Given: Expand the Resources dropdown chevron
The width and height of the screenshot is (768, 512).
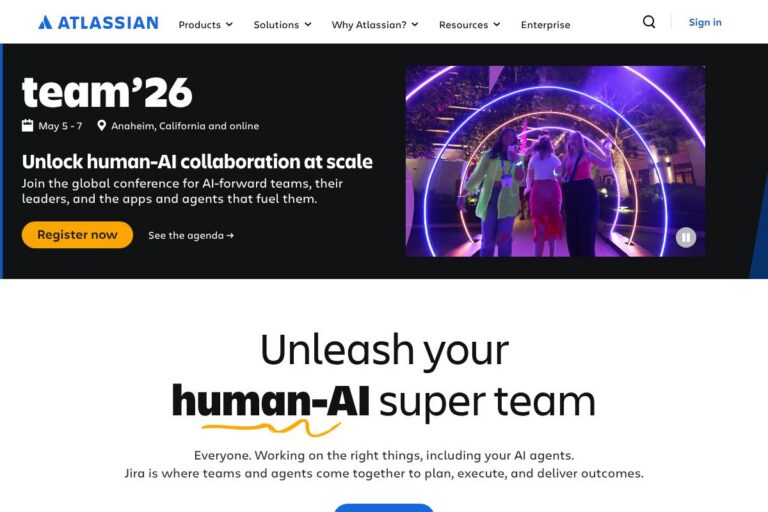Looking at the screenshot, I should [x=497, y=24].
